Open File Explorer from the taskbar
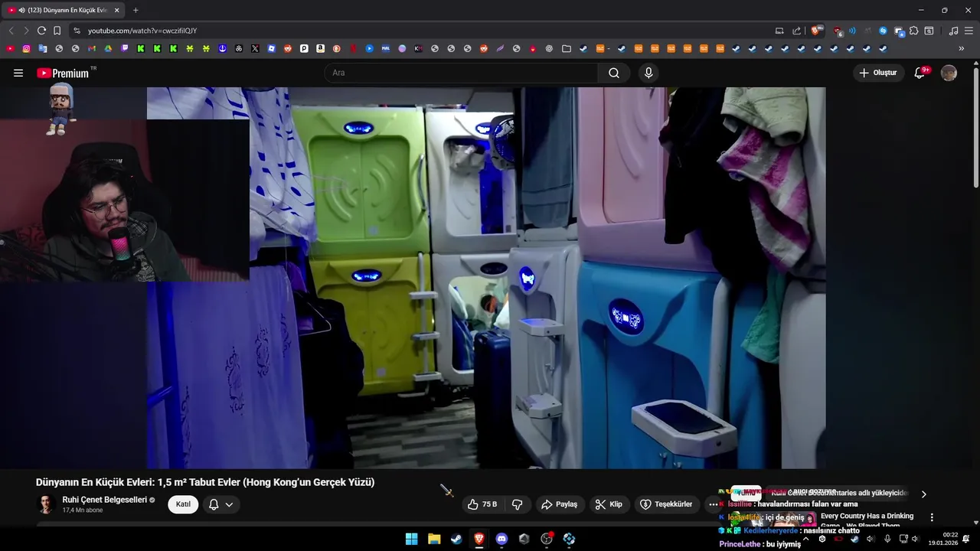 point(434,539)
